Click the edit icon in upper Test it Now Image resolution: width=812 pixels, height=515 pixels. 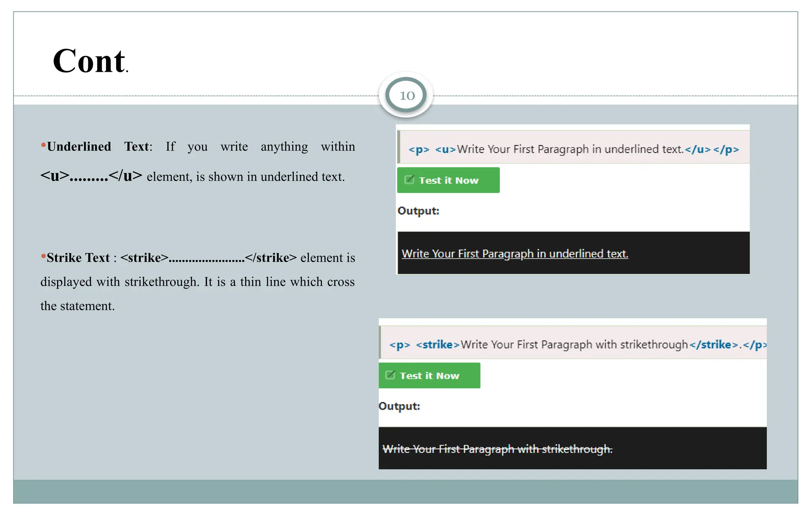click(409, 180)
